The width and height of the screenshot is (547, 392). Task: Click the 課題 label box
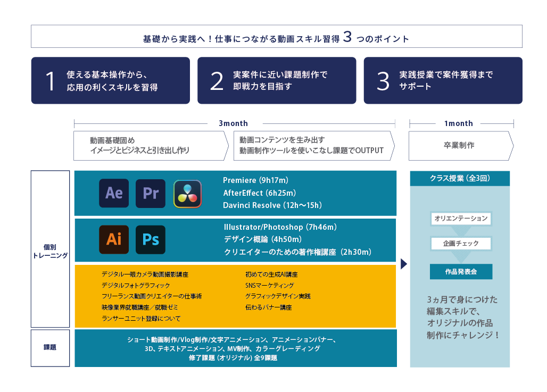tap(50, 348)
